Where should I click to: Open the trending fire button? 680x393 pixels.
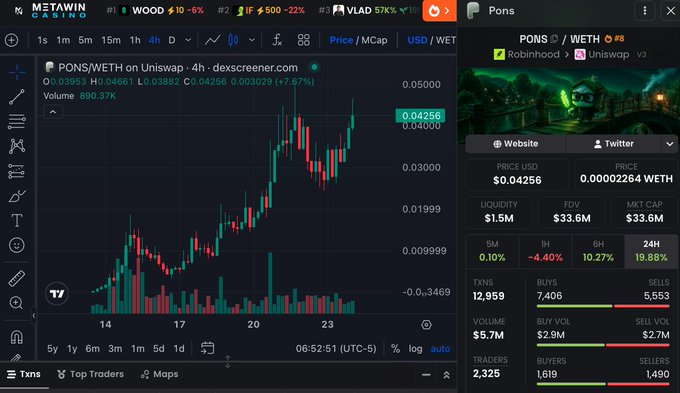[439, 10]
